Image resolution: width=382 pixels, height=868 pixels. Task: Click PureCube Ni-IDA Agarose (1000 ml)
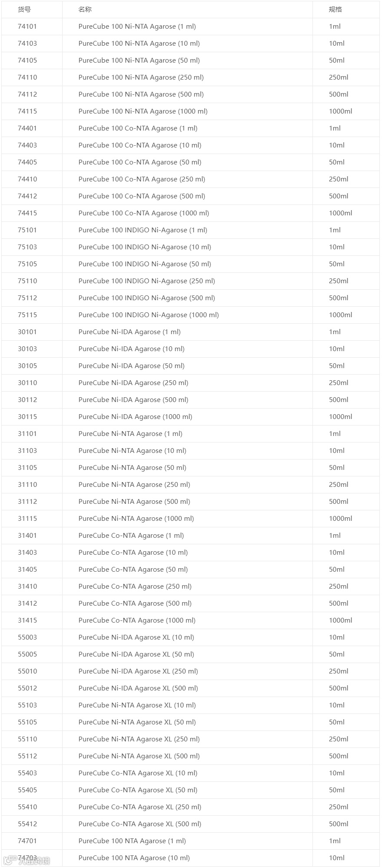coord(136,417)
